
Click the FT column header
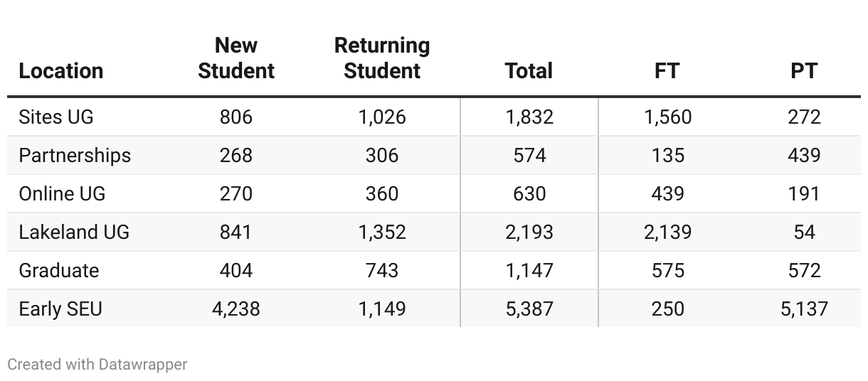coord(667,71)
